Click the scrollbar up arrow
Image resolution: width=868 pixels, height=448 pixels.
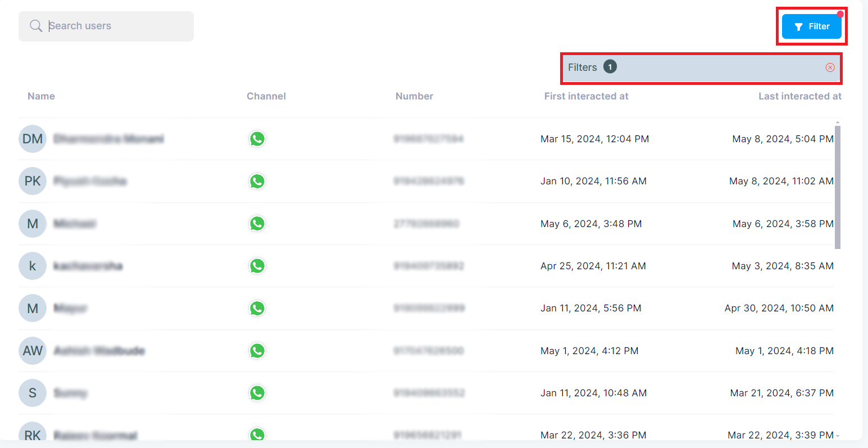[x=838, y=122]
